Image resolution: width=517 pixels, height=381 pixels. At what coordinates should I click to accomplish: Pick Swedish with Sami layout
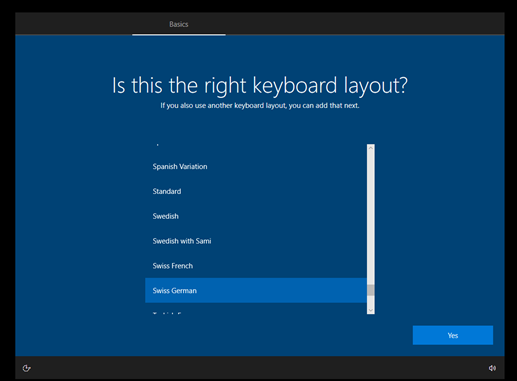pyautogui.click(x=256, y=241)
